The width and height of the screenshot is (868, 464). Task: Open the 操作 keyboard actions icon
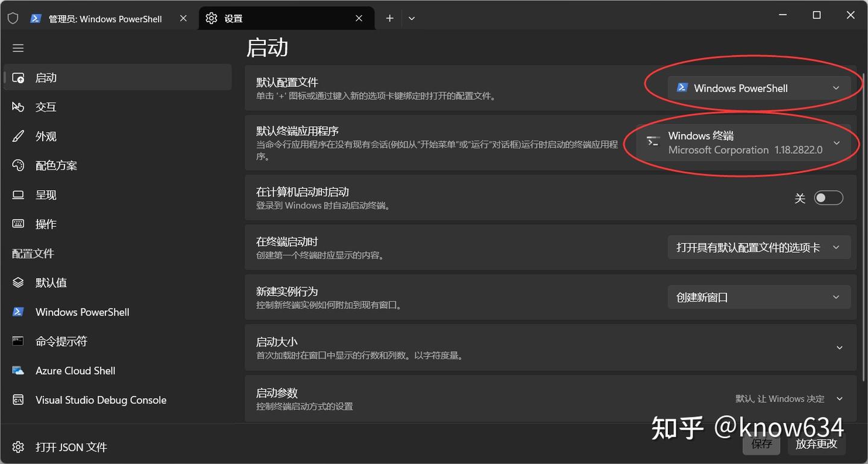tap(18, 224)
